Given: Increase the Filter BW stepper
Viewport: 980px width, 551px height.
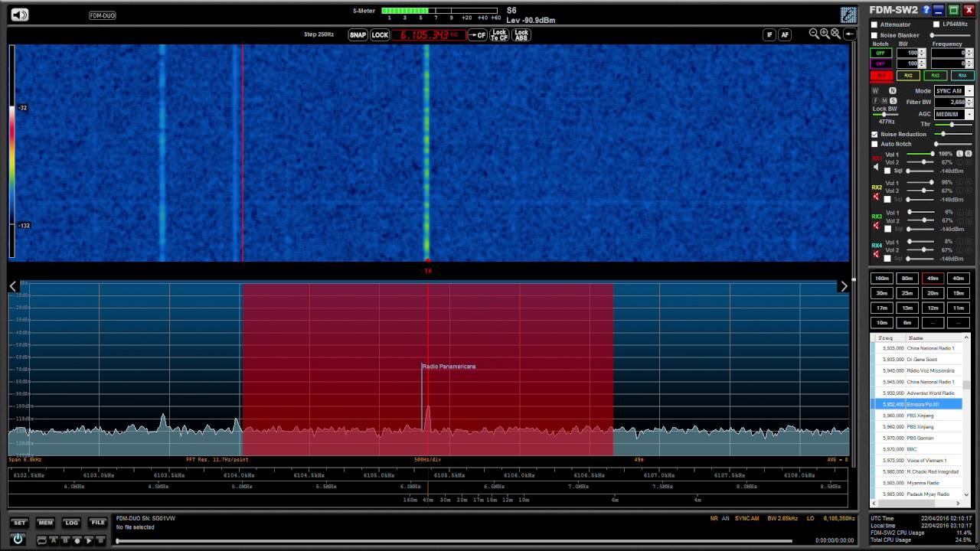Looking at the screenshot, I should pos(969,99).
